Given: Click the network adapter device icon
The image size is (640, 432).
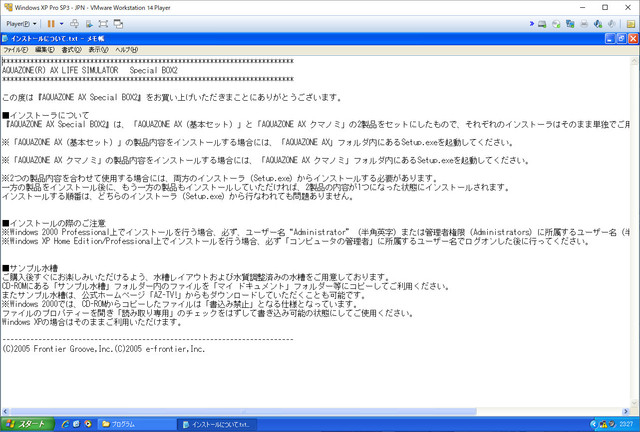Looking at the screenshot, I should point(570,24).
